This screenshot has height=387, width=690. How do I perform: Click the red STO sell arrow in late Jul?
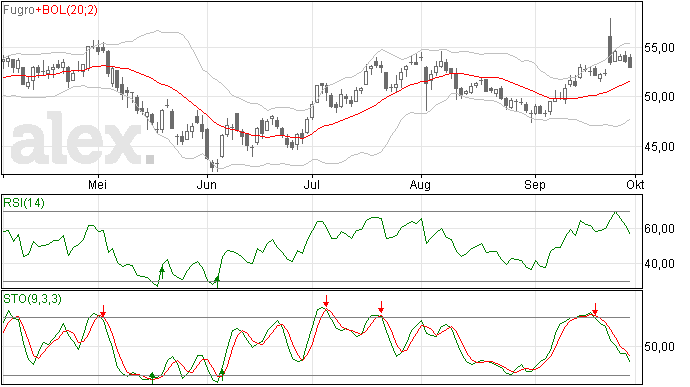coord(382,307)
